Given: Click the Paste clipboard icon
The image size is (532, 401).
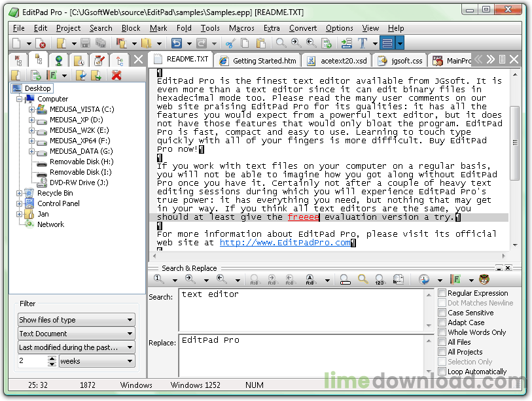Looking at the screenshot, I should click(x=260, y=43).
